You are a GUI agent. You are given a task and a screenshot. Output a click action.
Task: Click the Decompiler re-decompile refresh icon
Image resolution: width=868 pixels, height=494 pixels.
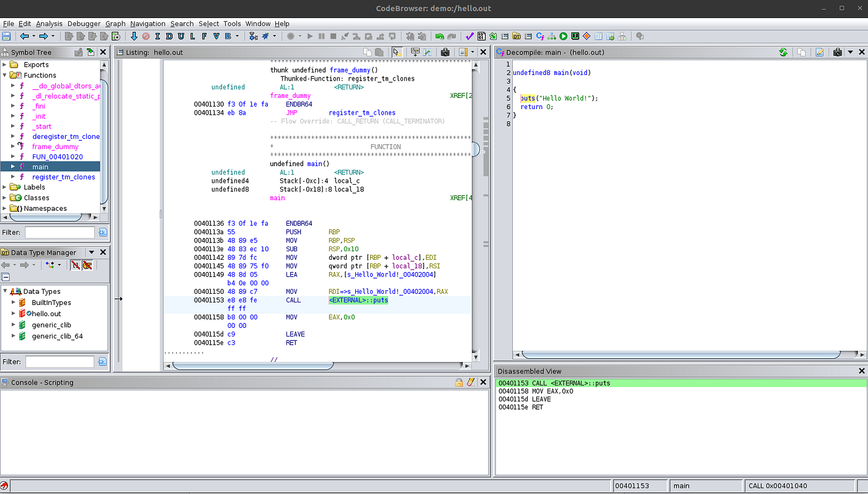coord(784,53)
